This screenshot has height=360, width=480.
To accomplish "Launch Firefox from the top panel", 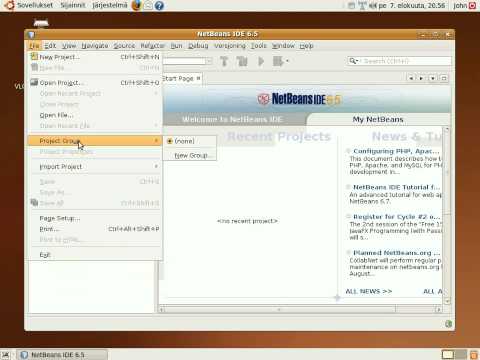I will (x=136, y=5).
